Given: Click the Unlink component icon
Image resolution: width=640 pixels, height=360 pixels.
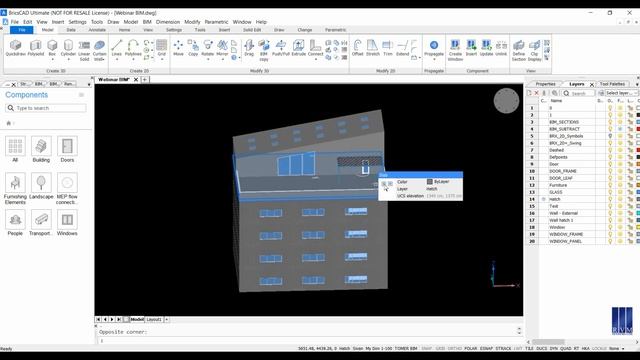Looking at the screenshot, I should coord(501,48).
